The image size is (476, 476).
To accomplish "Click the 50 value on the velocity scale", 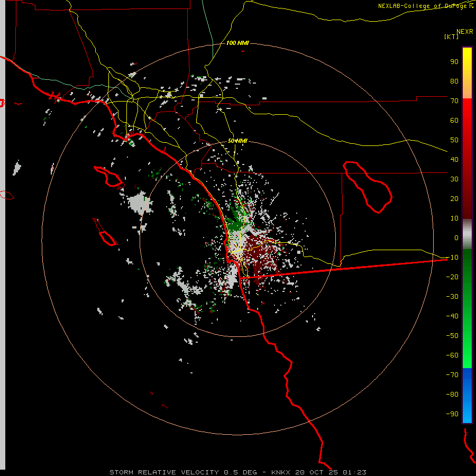I will (454, 140).
